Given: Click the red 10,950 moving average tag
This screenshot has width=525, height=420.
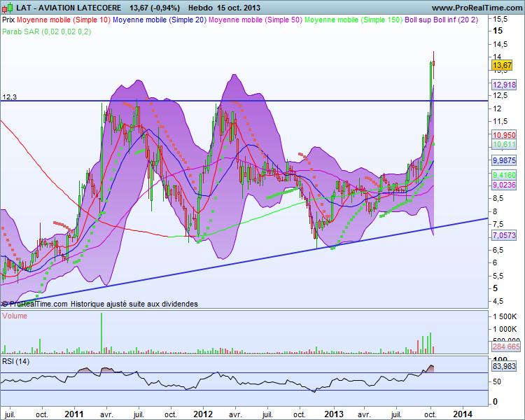Looking at the screenshot, I should click(x=504, y=135).
